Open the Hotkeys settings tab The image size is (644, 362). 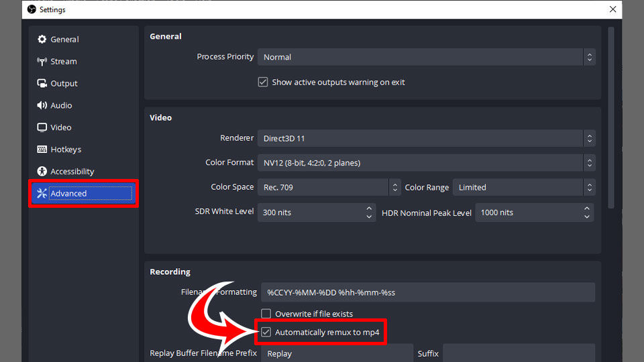(83, 149)
